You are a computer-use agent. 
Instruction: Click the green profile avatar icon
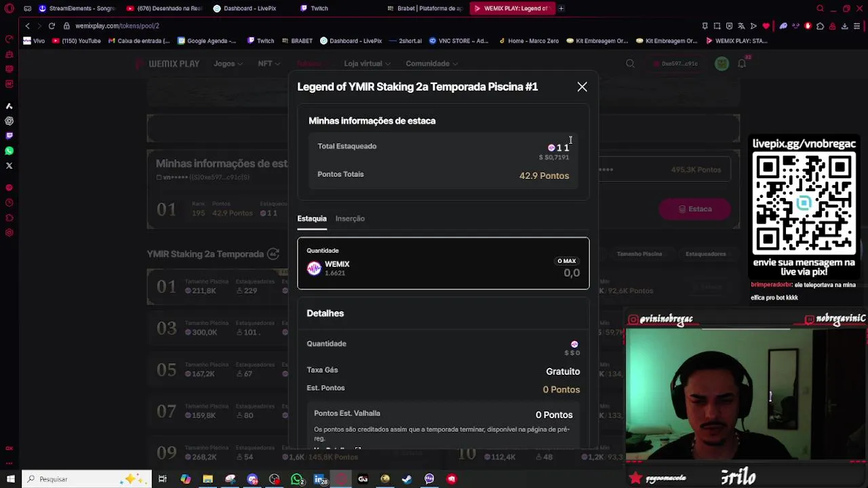click(722, 64)
